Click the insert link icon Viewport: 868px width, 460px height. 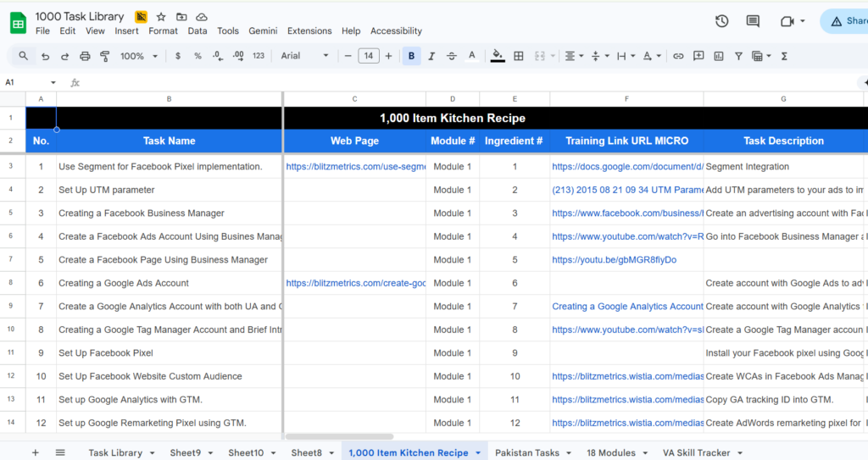point(677,56)
